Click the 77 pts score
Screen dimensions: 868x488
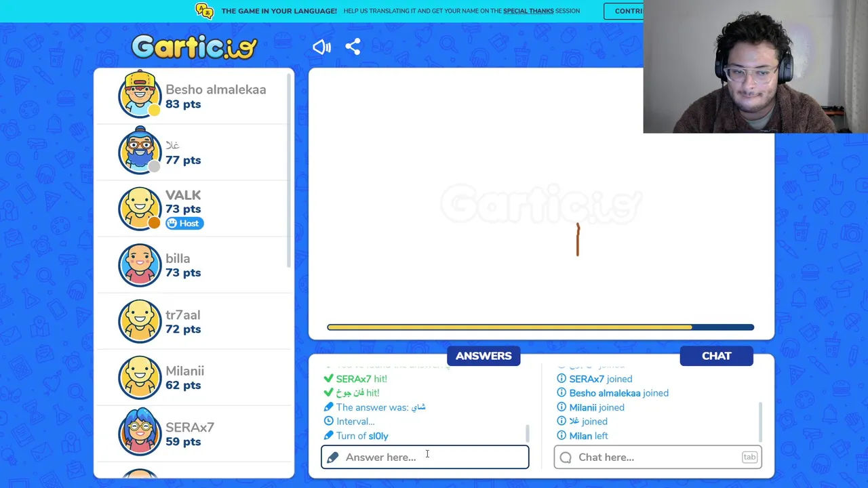pyautogui.click(x=183, y=161)
